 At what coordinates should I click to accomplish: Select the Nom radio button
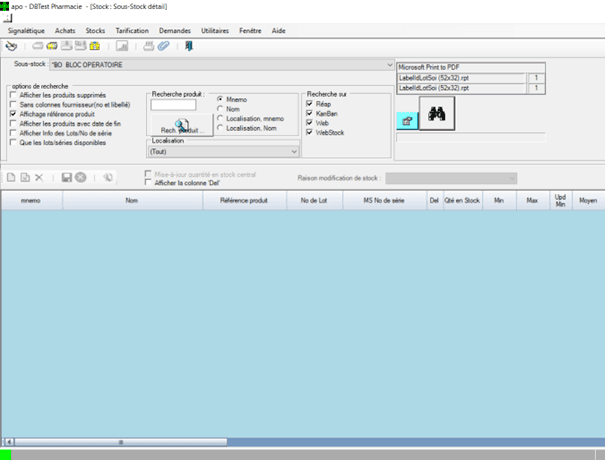[x=220, y=109]
